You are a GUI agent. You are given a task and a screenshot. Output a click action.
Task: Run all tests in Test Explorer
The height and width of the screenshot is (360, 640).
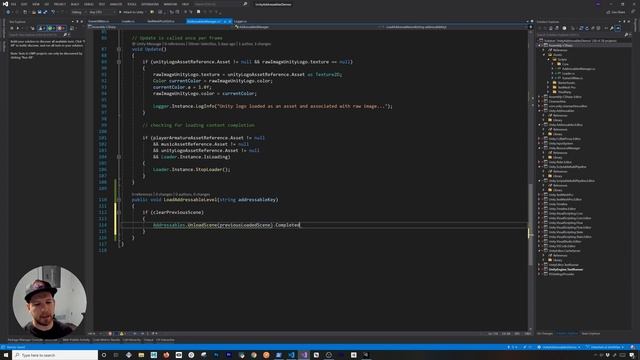pyautogui.click(x=12, y=28)
